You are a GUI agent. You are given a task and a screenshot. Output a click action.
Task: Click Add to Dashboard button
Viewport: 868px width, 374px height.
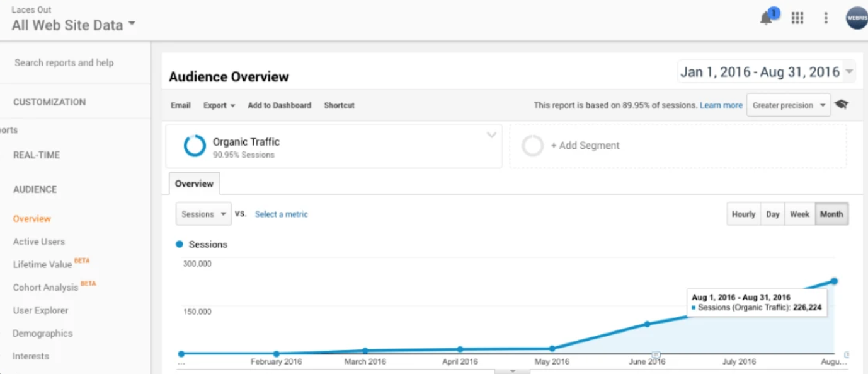tap(279, 105)
